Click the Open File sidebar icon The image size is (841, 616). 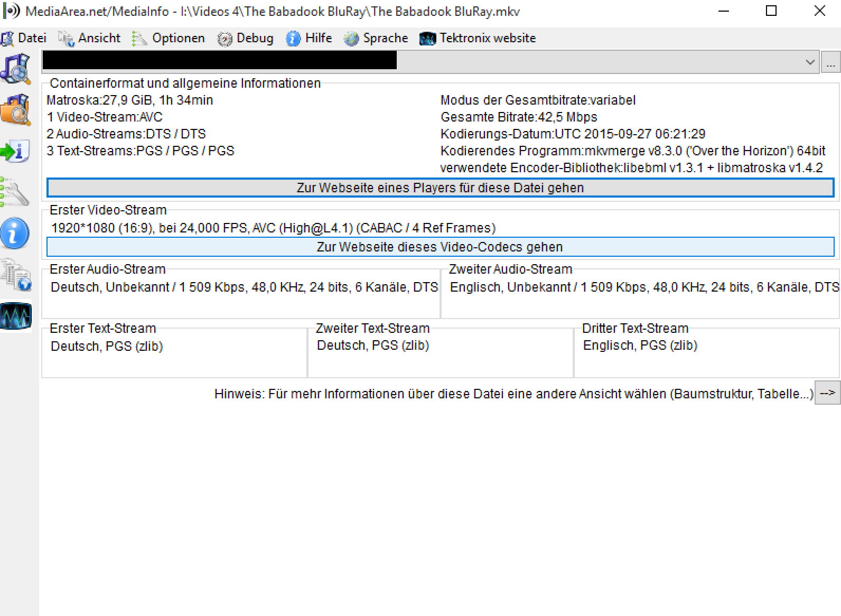(16, 69)
